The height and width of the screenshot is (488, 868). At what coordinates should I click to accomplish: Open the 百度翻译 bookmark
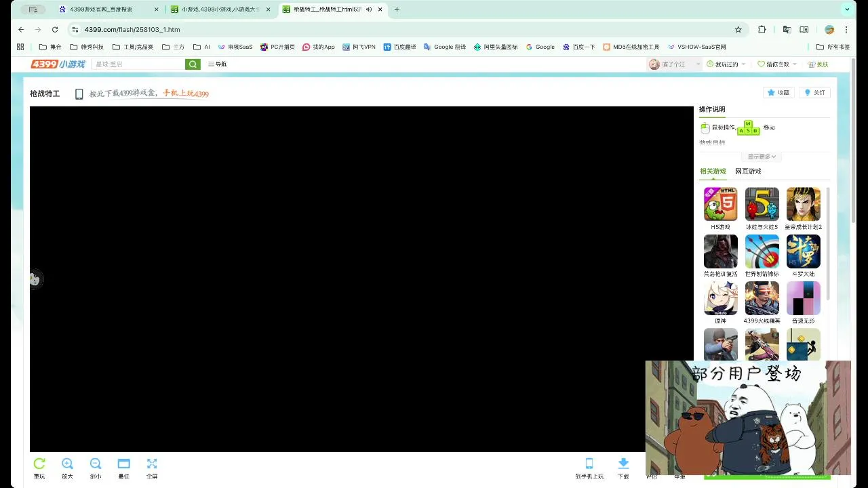click(x=399, y=47)
